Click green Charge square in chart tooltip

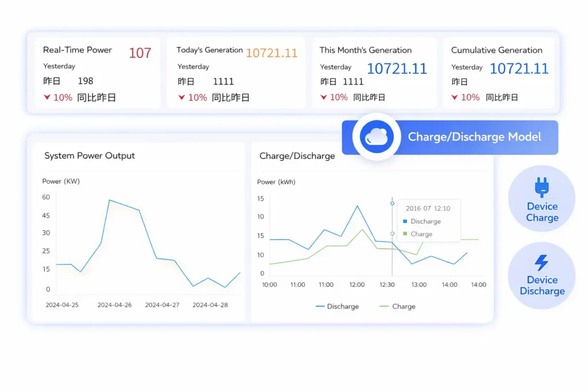(405, 234)
